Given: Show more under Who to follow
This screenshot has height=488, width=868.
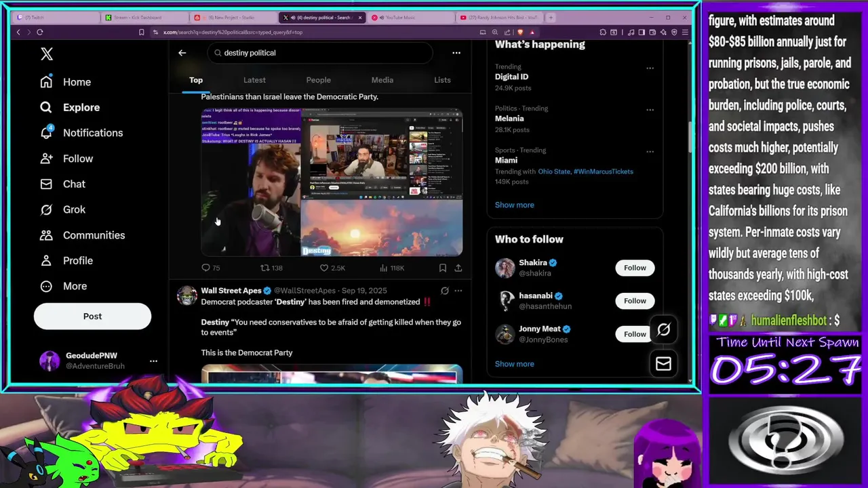Looking at the screenshot, I should (x=514, y=364).
